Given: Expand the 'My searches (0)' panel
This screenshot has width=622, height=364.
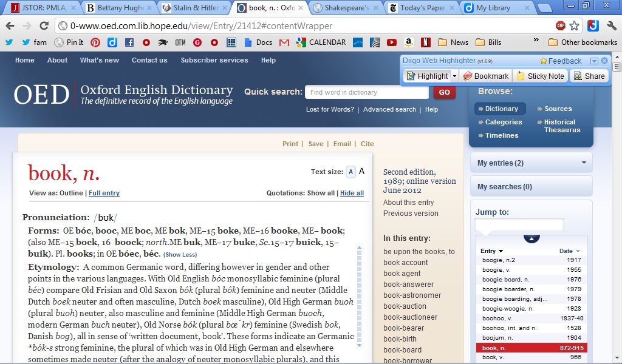Looking at the screenshot, I should click(531, 187).
